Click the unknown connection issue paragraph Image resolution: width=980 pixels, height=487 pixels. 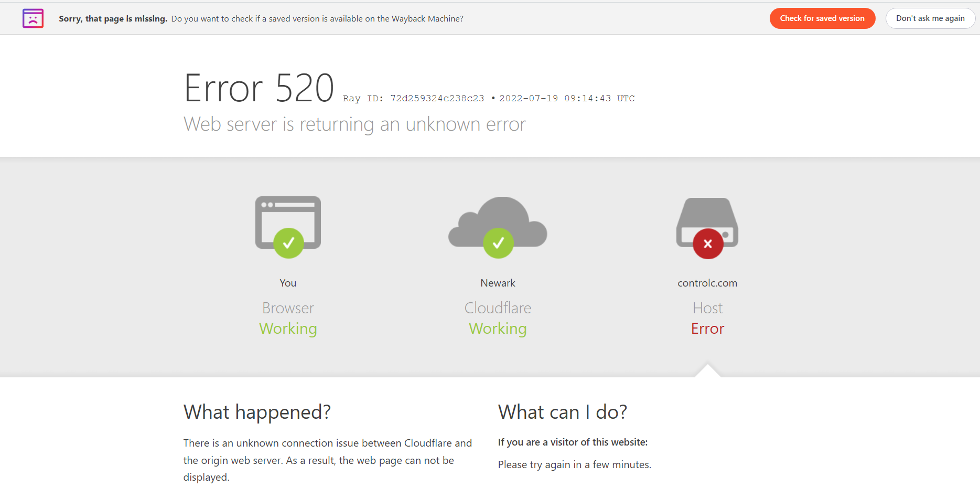click(328, 460)
